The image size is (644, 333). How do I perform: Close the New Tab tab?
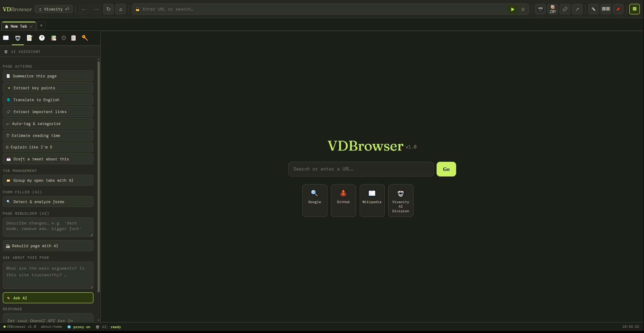pyautogui.click(x=31, y=27)
